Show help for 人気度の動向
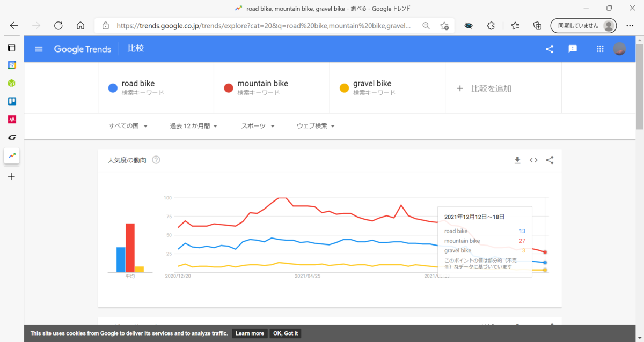This screenshot has height=342, width=644. (x=156, y=160)
